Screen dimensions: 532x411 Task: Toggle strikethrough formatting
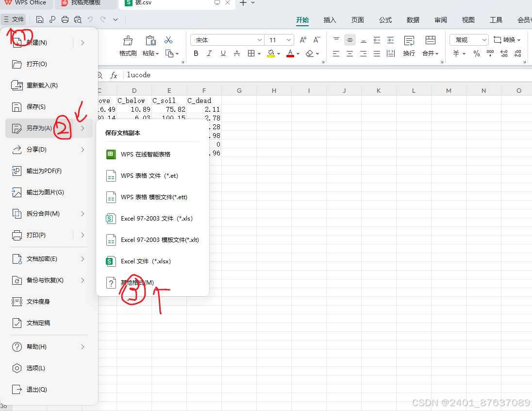[x=237, y=53]
